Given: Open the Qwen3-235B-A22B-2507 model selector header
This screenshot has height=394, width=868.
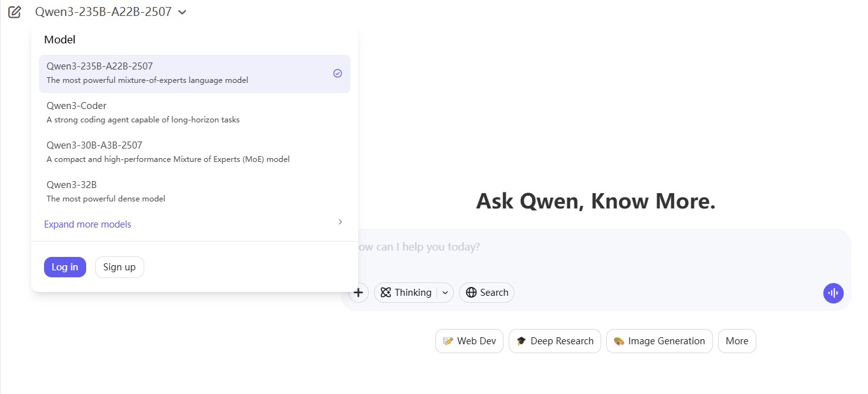Looking at the screenshot, I should [x=111, y=11].
